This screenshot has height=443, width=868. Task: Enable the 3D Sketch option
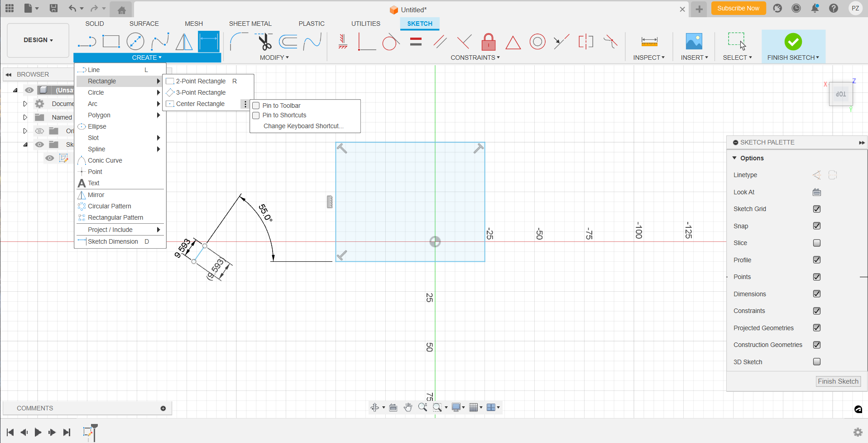816,362
